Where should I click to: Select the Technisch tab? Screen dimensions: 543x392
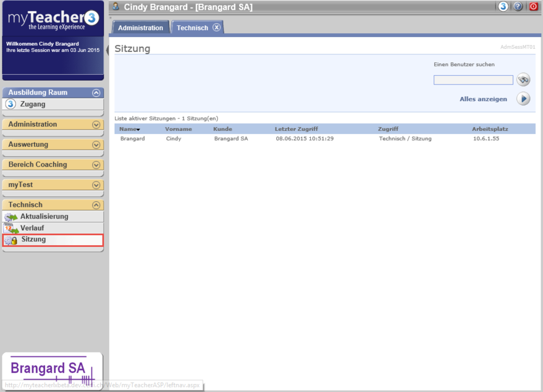tap(192, 28)
